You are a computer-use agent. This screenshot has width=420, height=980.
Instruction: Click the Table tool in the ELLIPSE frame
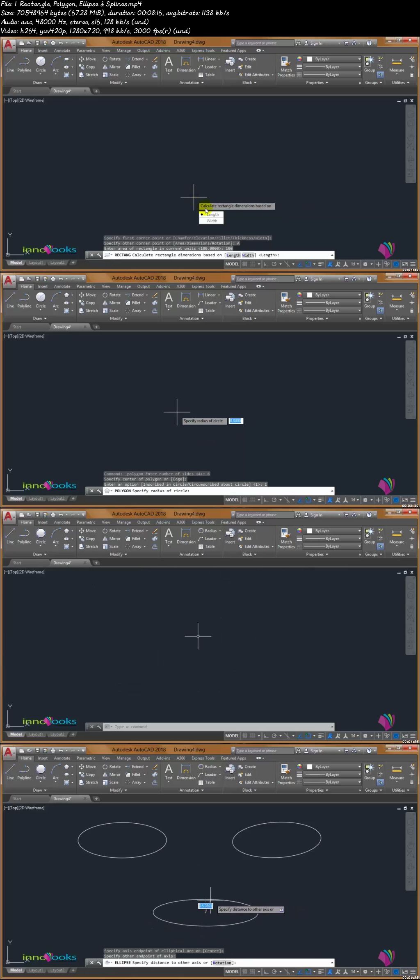[x=207, y=782]
